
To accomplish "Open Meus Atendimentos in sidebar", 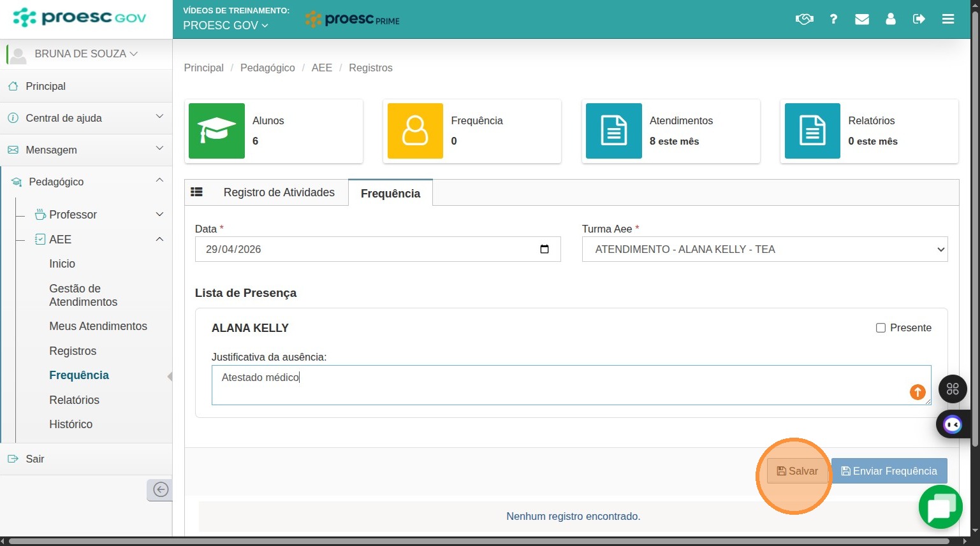I will pyautogui.click(x=98, y=326).
